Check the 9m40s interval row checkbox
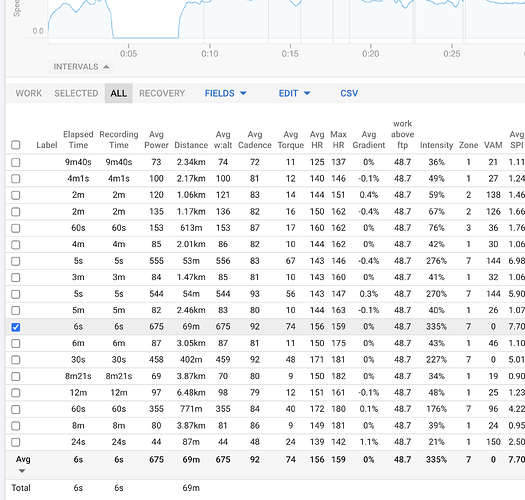 pyautogui.click(x=16, y=162)
